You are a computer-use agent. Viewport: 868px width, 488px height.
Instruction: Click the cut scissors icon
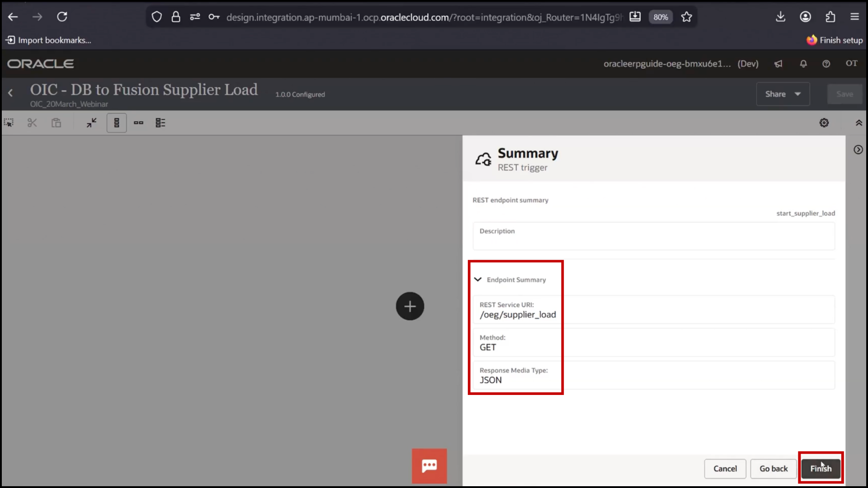pos(32,123)
